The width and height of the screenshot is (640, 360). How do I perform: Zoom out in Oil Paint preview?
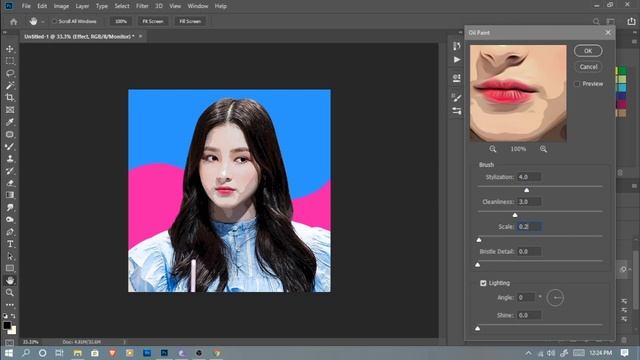493,149
